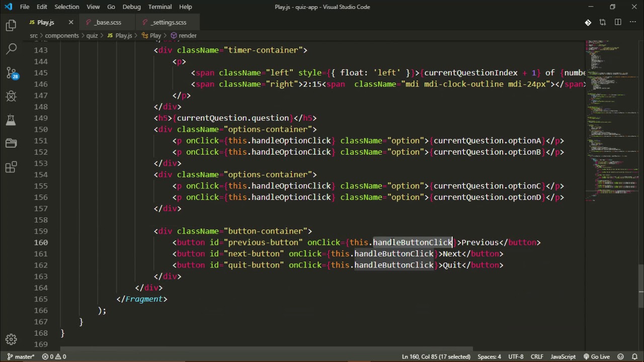Start the Go Live server
The width and height of the screenshot is (644, 362).
point(596,356)
